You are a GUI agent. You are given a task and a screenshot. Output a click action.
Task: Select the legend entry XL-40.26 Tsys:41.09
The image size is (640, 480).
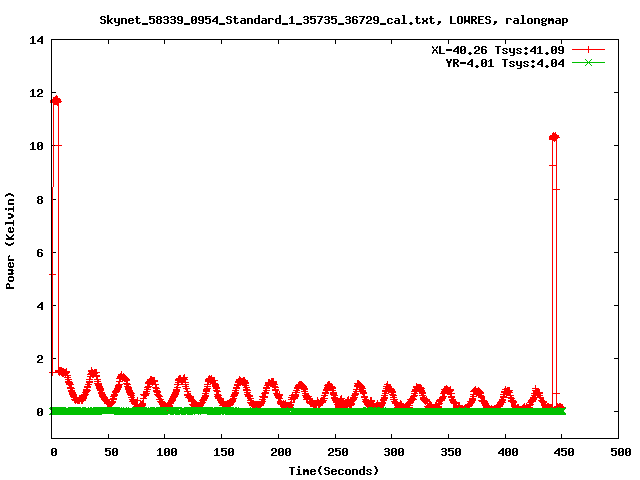[498, 50]
